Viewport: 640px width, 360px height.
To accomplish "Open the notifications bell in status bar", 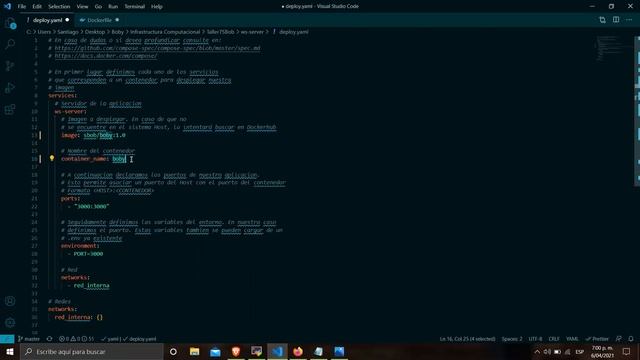I will [631, 339].
